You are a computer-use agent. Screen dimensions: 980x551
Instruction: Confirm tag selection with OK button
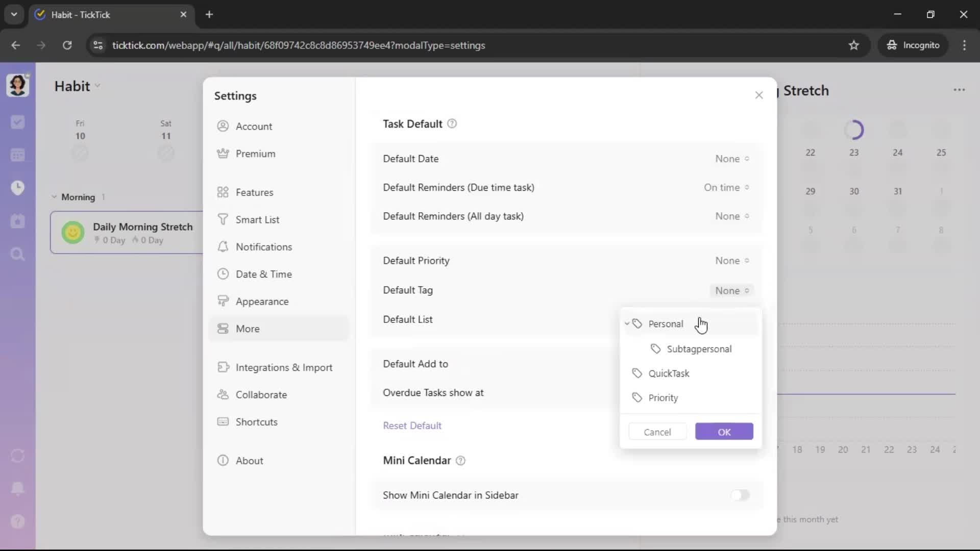pyautogui.click(x=724, y=432)
